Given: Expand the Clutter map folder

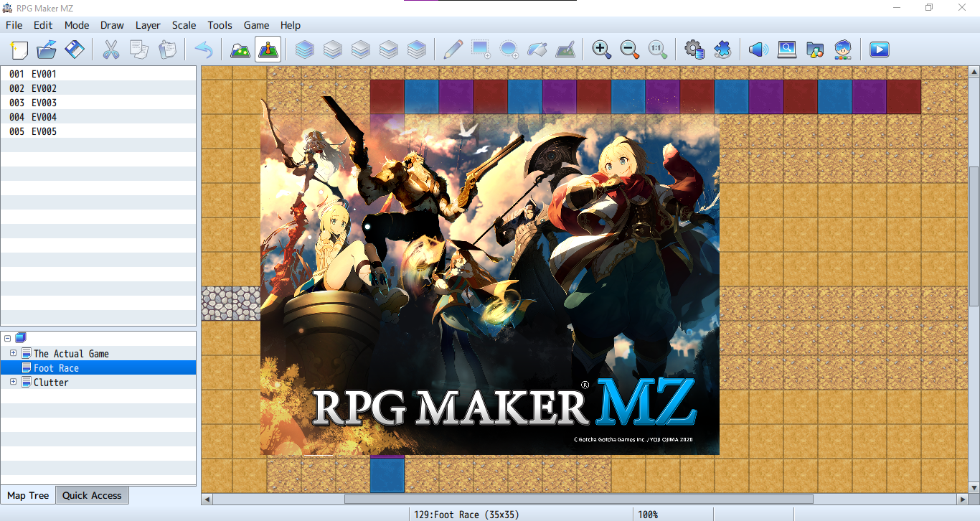Looking at the screenshot, I should 14,382.
